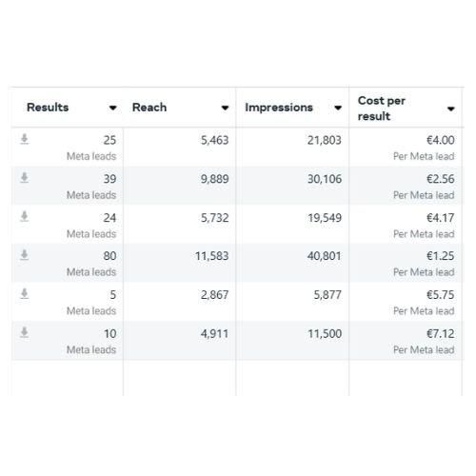Sort by the Results column header
Screen dimensions: 476x476
tap(48, 108)
